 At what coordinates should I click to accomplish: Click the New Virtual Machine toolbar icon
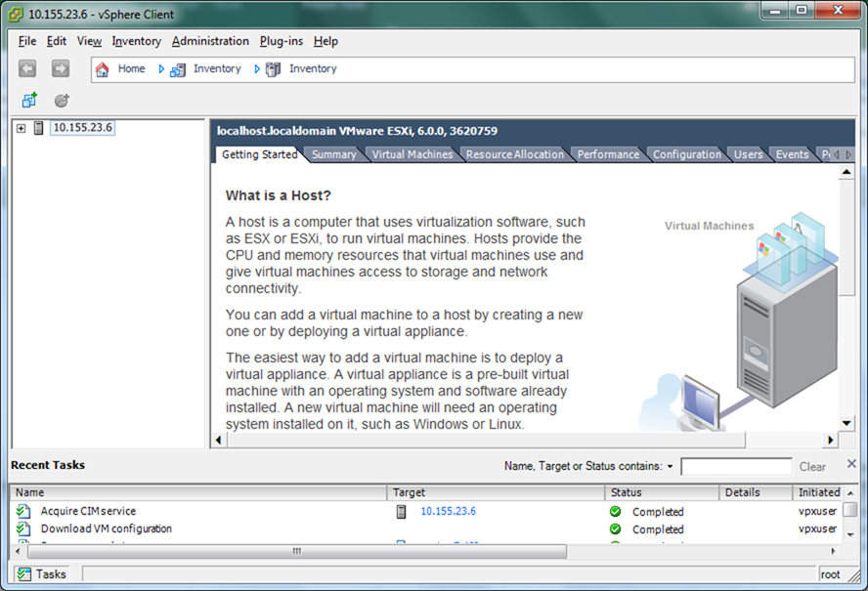pos(29,101)
